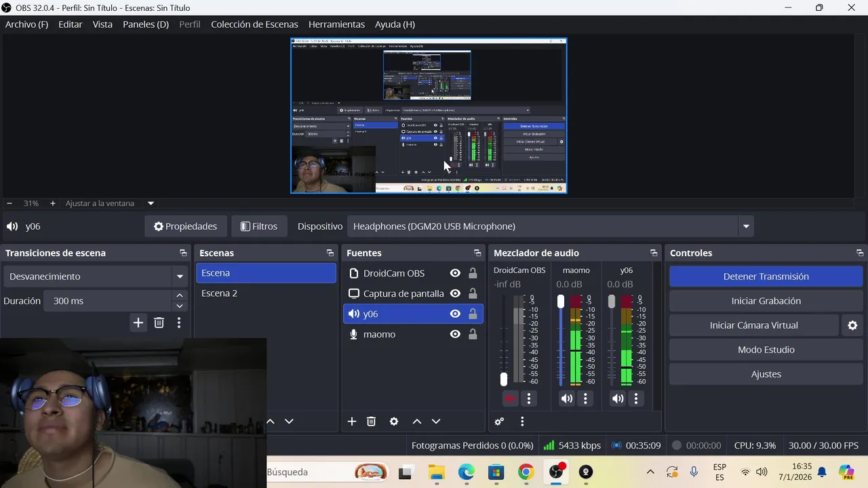Open the Paneles (D) menu

pos(146,24)
